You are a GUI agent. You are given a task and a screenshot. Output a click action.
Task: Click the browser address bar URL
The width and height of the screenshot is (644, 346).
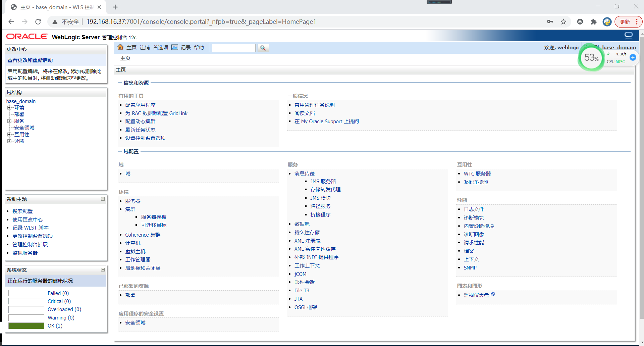[201, 22]
